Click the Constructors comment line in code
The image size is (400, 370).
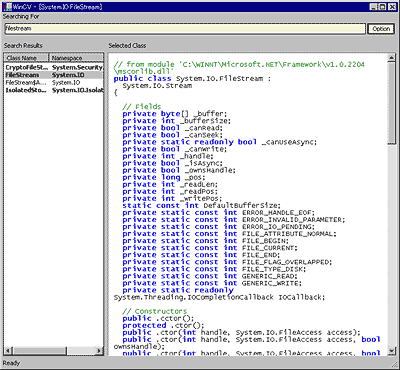click(x=155, y=311)
